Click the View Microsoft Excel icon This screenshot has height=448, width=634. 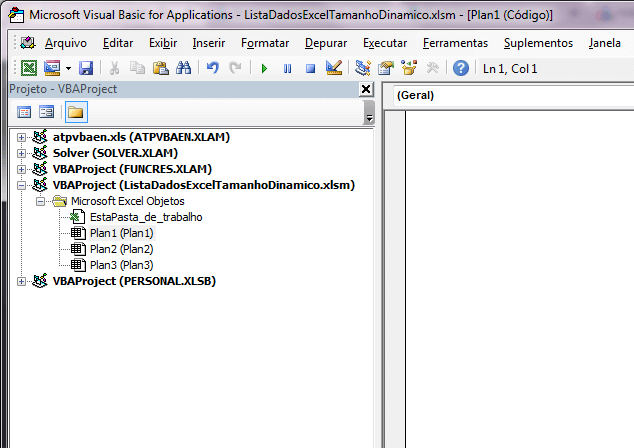[x=29, y=68]
